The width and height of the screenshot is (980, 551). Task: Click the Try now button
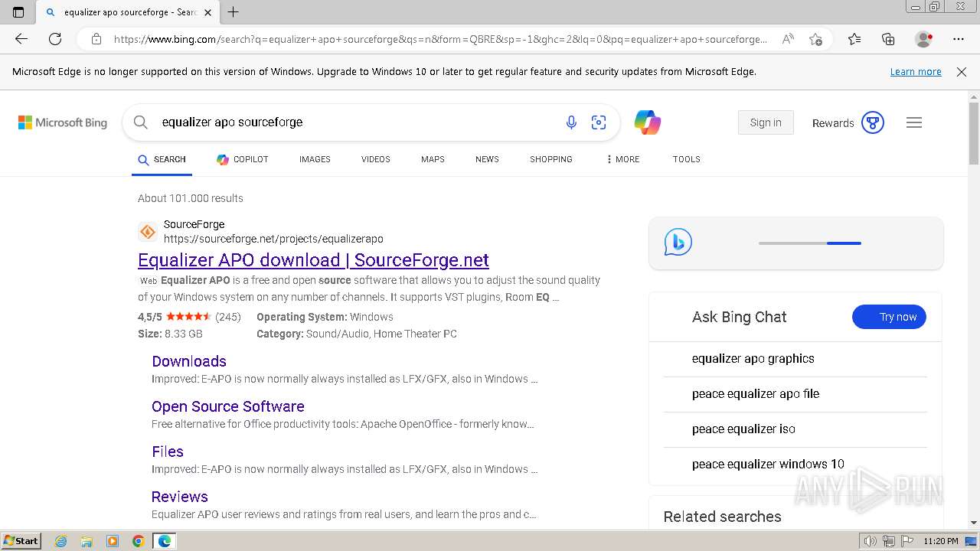[x=889, y=317]
